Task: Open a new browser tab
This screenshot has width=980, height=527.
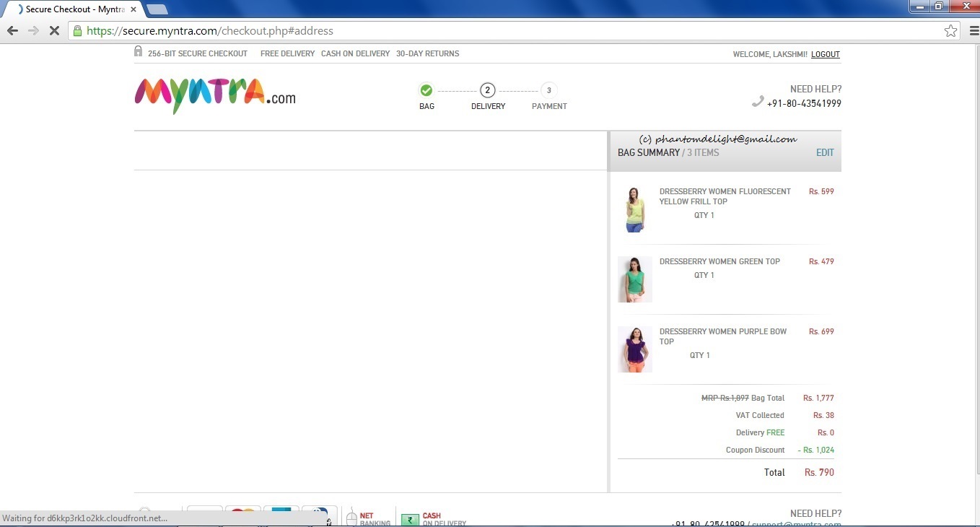Action: (157, 9)
